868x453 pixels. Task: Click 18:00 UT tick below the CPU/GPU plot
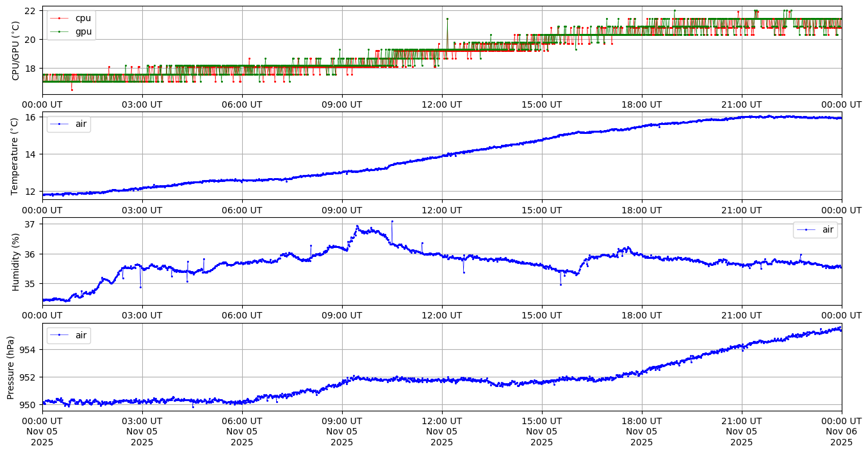pos(641,104)
